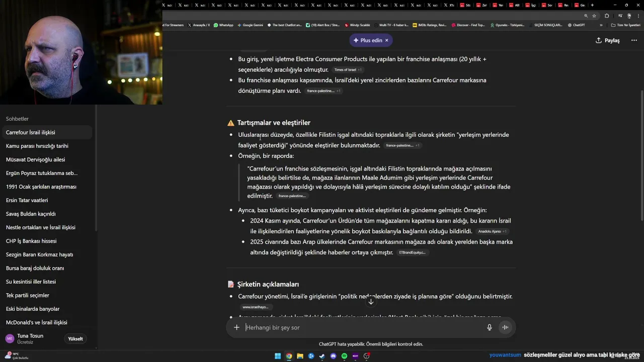Open the Chrome profile avatar

(629, 16)
